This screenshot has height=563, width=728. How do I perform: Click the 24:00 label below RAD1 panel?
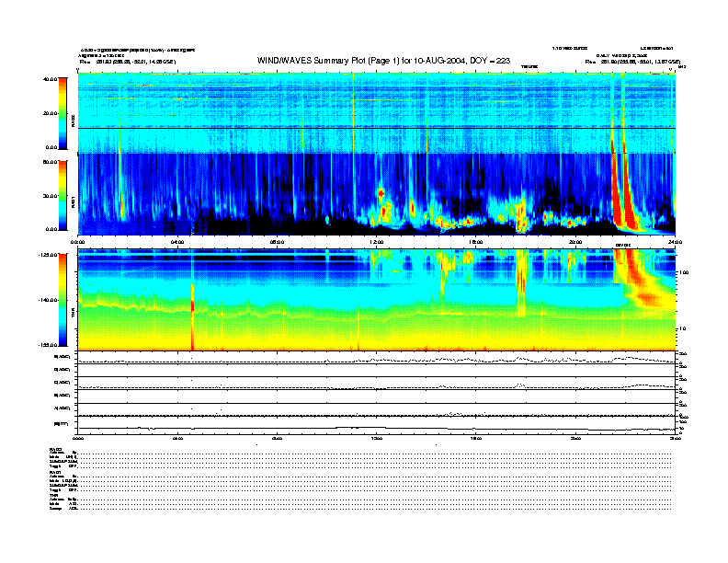(674, 241)
